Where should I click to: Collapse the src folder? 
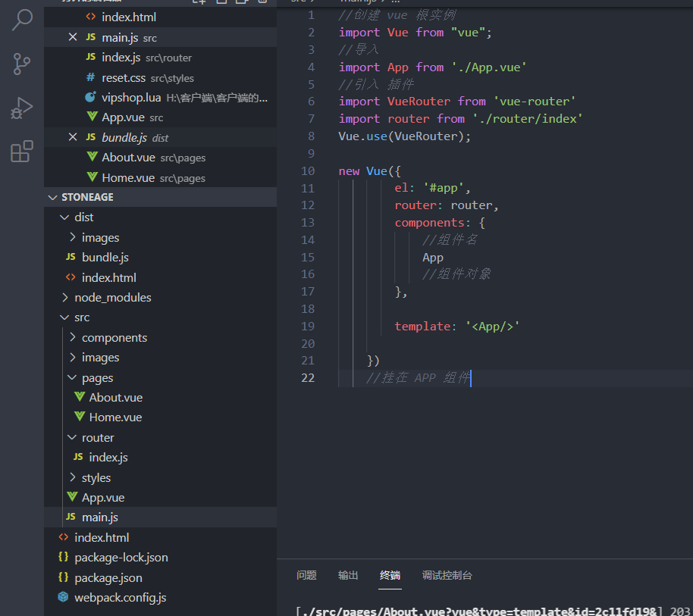coord(161,317)
